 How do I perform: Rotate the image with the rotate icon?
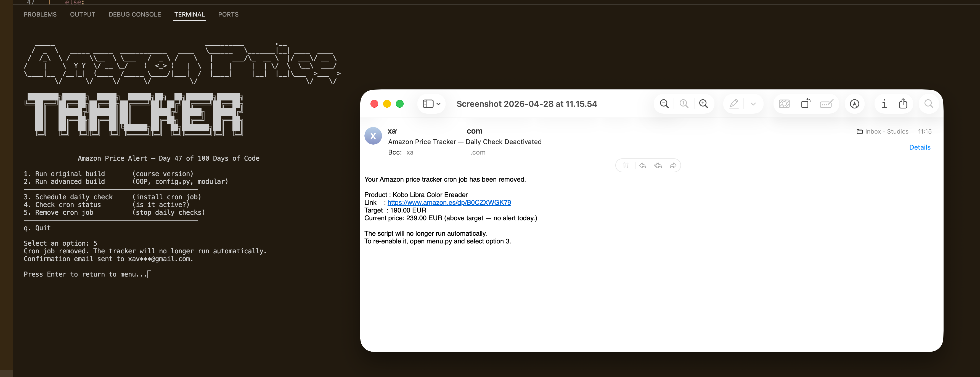tap(805, 103)
